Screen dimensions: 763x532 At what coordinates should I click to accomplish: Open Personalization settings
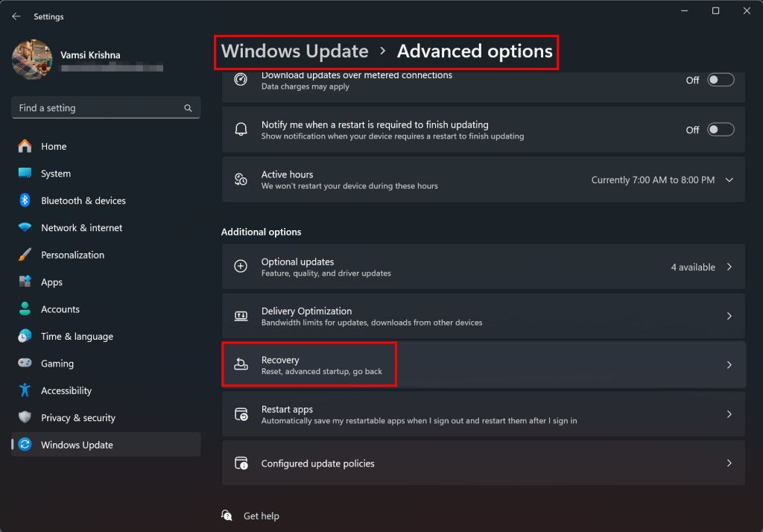[x=106, y=255]
